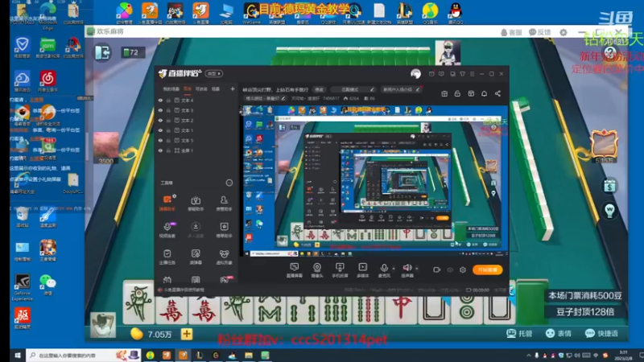Open the 主播任务 task tool
This screenshot has width=644, height=362.
(167, 257)
